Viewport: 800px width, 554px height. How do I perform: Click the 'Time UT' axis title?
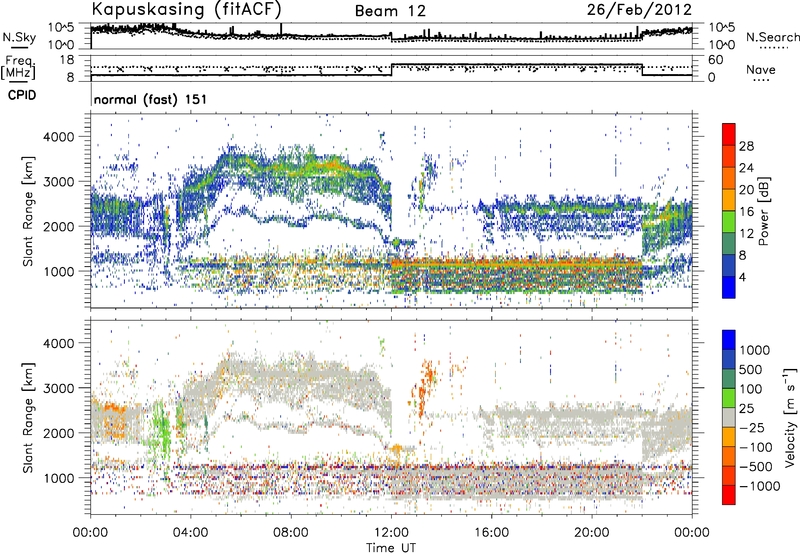click(x=391, y=547)
